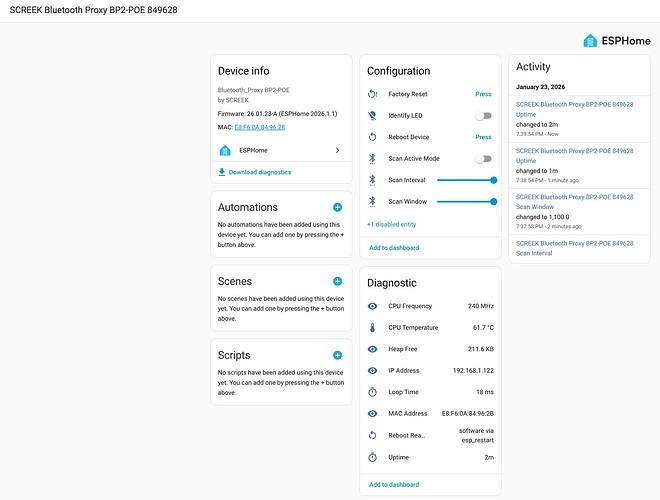The width and height of the screenshot is (660, 500).
Task: Enable the Scan Active Mode switch
Action: tap(483, 158)
